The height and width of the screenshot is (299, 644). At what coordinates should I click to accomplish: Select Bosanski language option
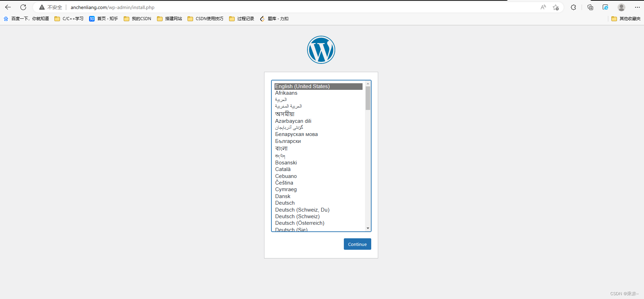319,163
